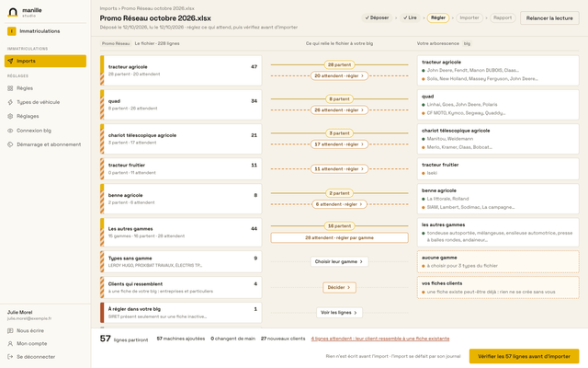This screenshot has height=368, width=588.
Task: Open Démarrage et abonnement icon entry
Action: (x=10, y=144)
